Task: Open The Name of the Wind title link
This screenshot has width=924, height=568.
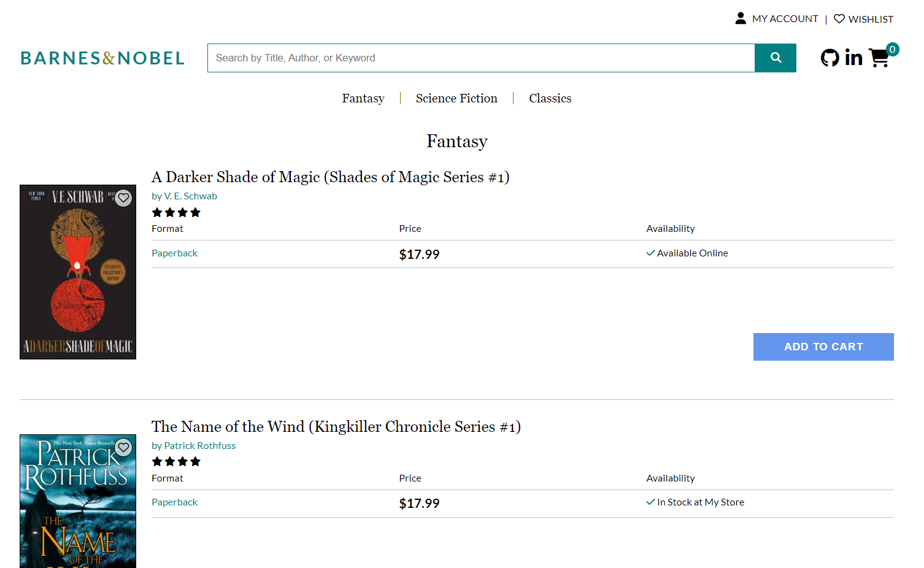Action: coord(336,427)
